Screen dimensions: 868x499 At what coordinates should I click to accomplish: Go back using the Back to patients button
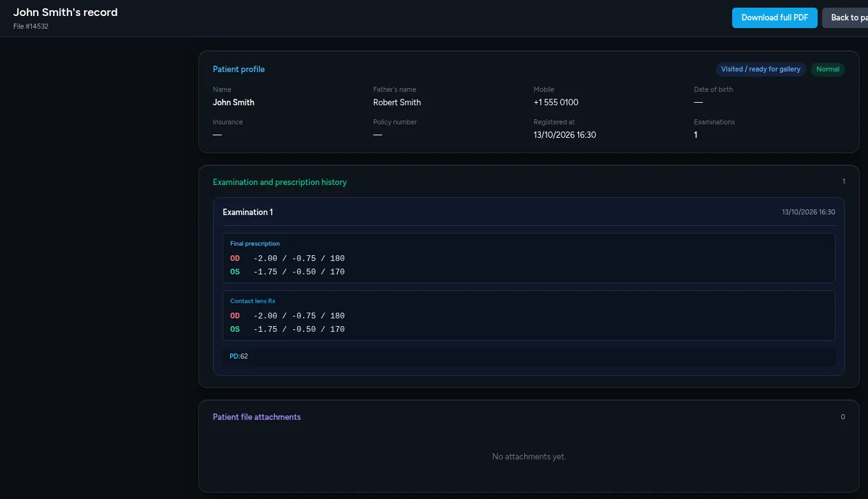pyautogui.click(x=845, y=18)
